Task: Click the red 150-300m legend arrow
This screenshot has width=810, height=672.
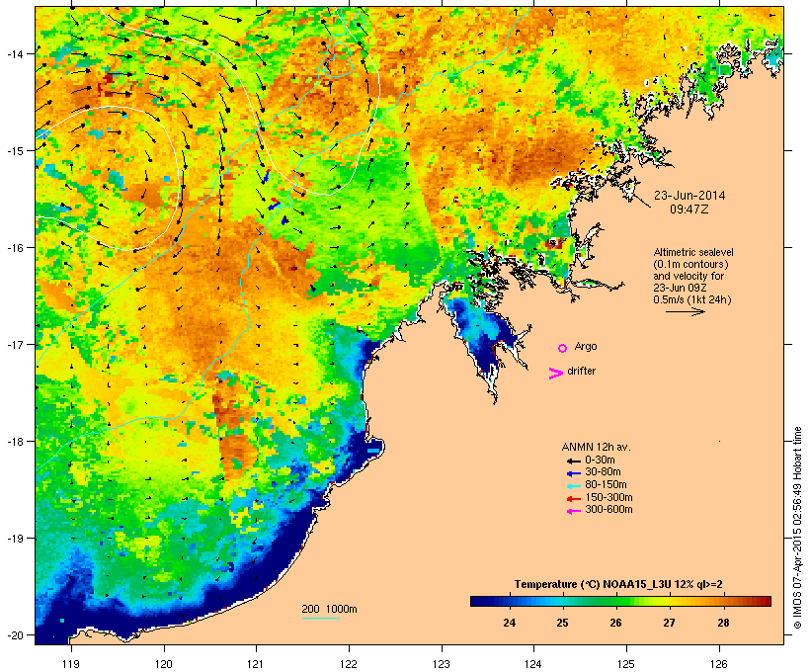Action: (x=573, y=499)
